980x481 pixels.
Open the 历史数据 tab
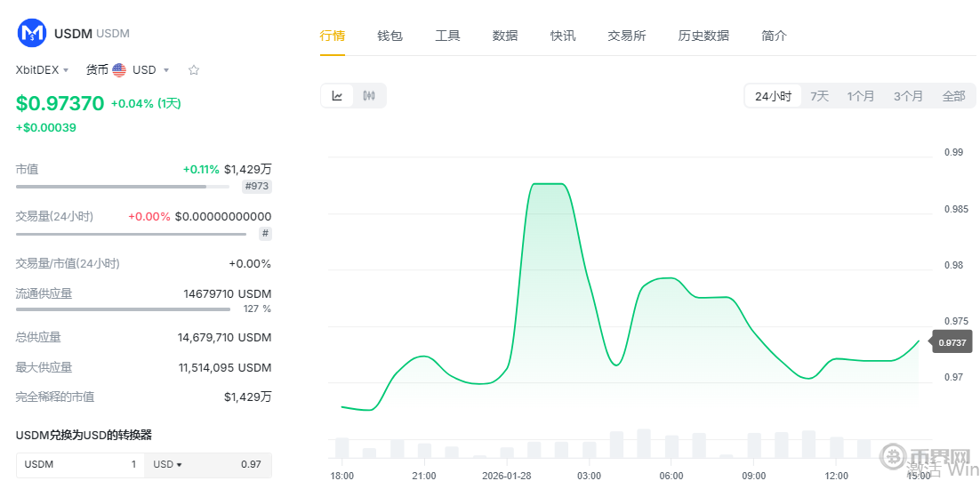coord(703,36)
